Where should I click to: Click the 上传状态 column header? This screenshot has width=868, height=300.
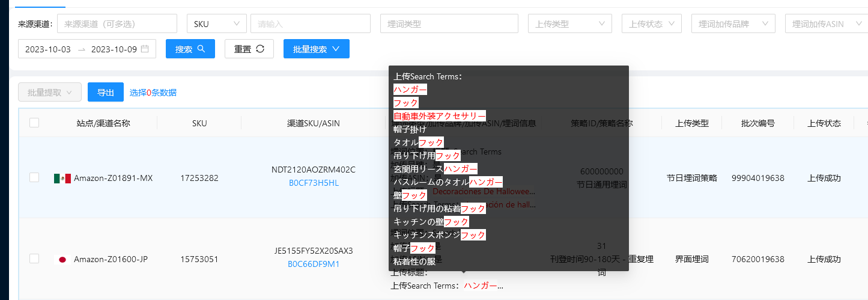(824, 123)
